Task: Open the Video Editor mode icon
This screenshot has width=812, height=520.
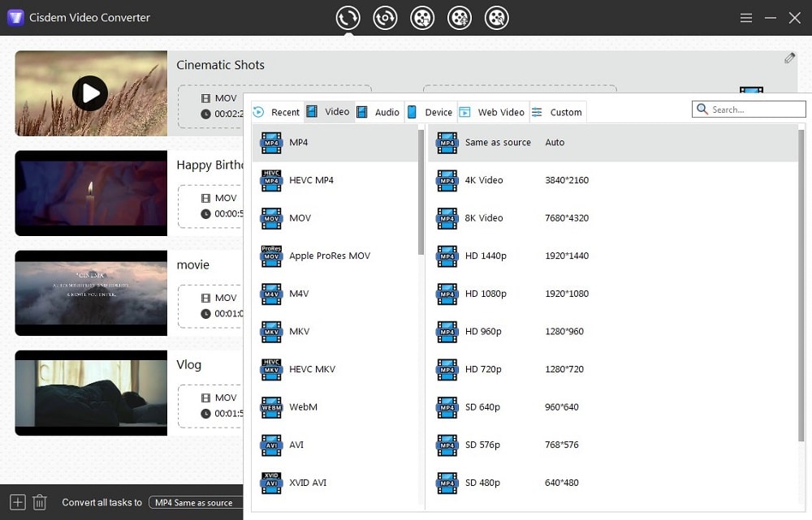Action: pyautogui.click(x=460, y=17)
